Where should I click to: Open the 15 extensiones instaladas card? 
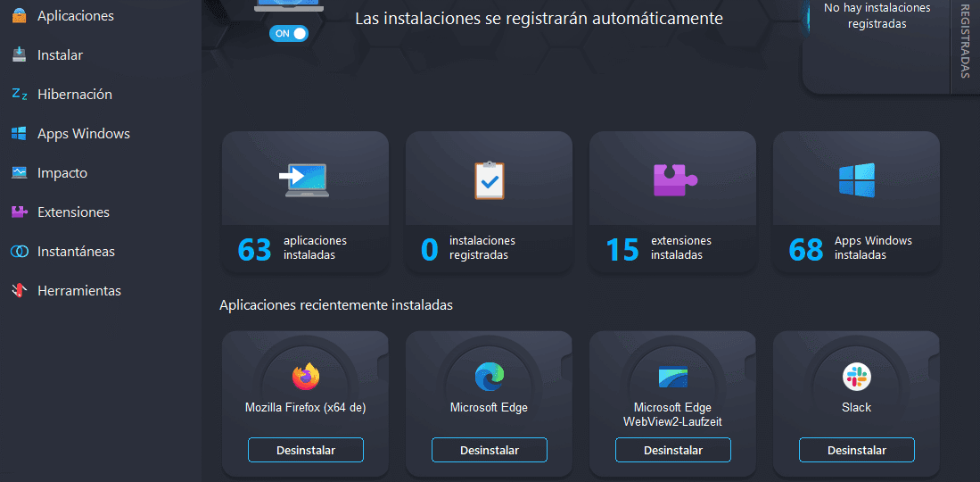point(673,203)
